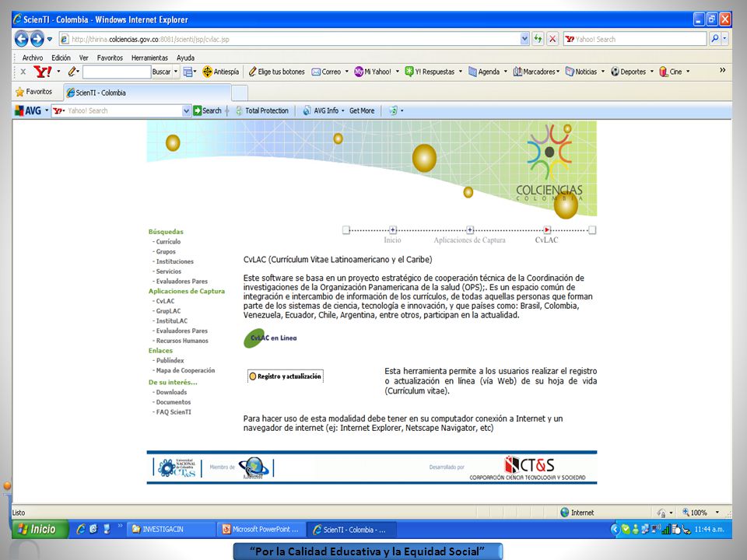
Task: Click Registro y actualización button
Action: coord(286,376)
